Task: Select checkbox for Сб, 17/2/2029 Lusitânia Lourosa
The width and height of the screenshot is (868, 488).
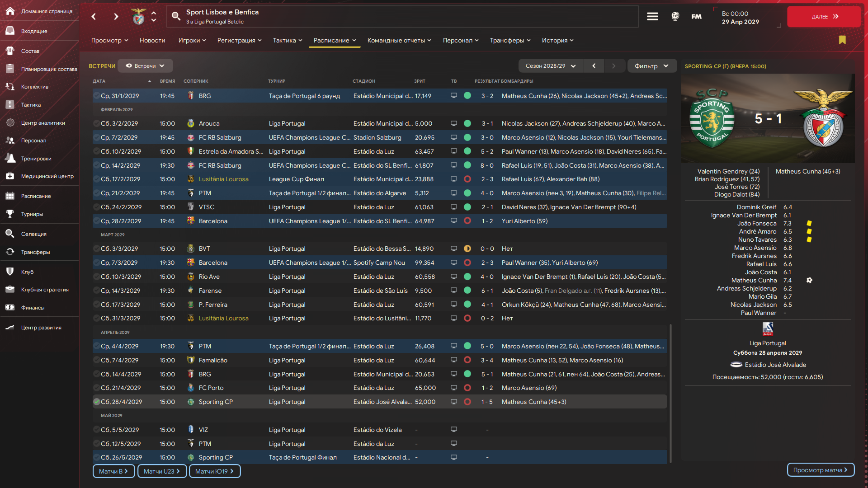Action: (x=96, y=179)
